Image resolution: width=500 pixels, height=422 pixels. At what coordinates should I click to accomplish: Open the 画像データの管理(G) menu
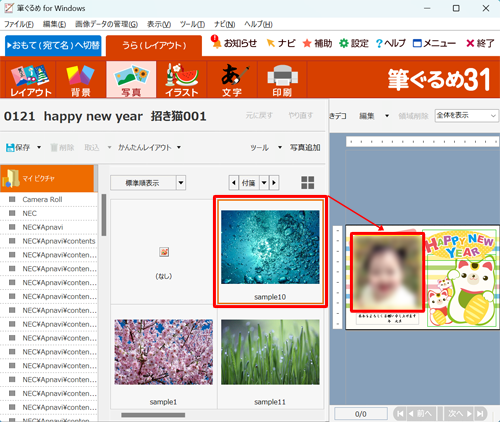106,24
